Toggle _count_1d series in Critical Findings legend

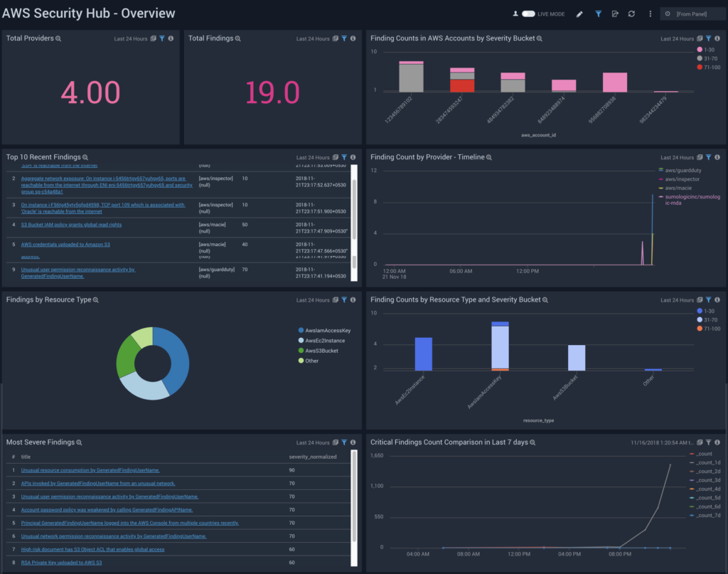click(705, 462)
